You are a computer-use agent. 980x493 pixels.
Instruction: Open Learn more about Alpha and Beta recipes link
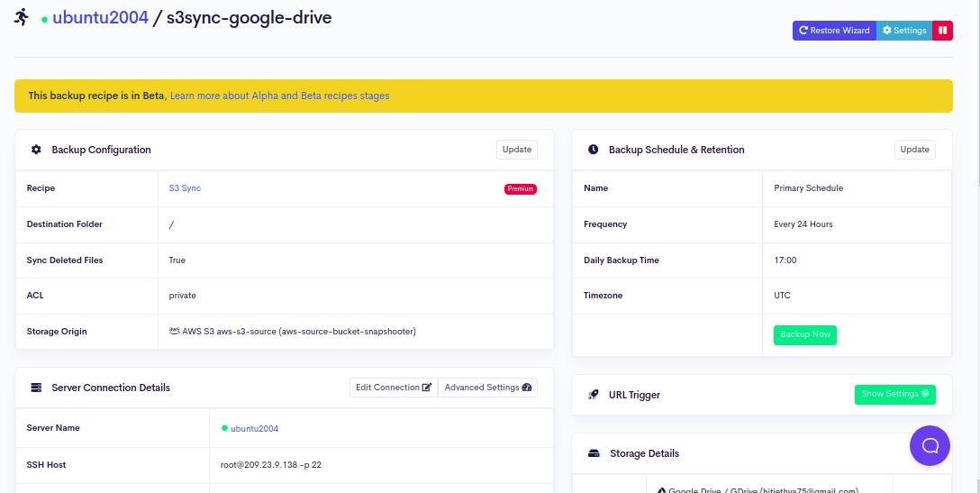coord(279,96)
